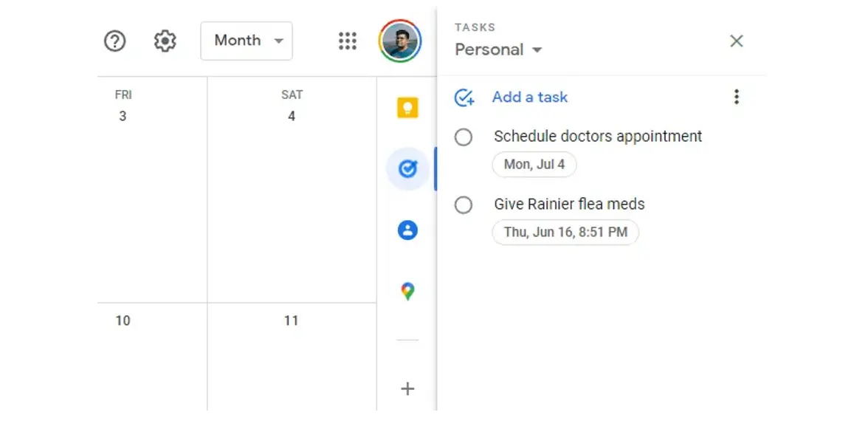Select the 'Schedule doctors appointment' task title
Screen dimensions: 868x432
click(598, 137)
